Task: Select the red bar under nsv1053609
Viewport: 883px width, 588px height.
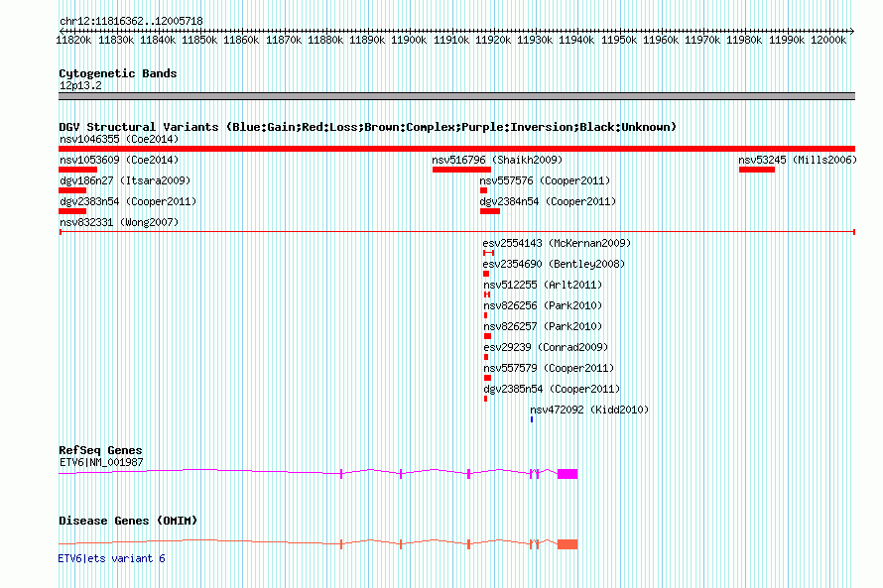Action: click(77, 170)
